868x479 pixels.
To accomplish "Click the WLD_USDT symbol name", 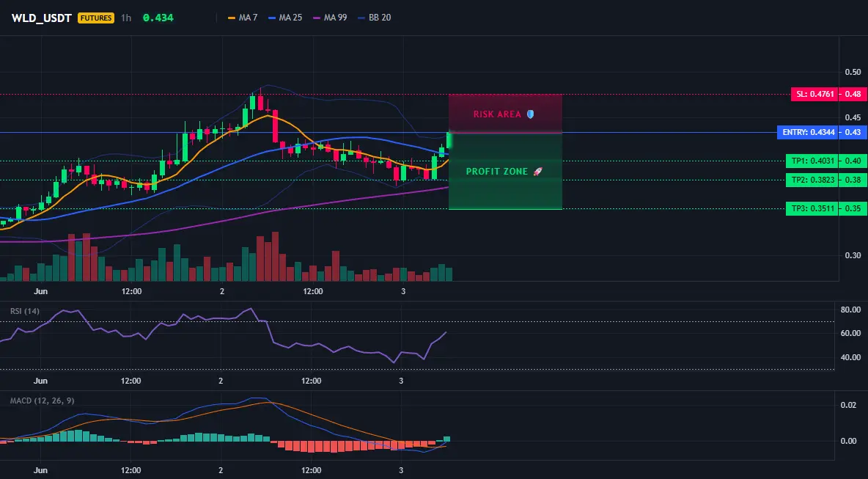I will click(x=42, y=18).
